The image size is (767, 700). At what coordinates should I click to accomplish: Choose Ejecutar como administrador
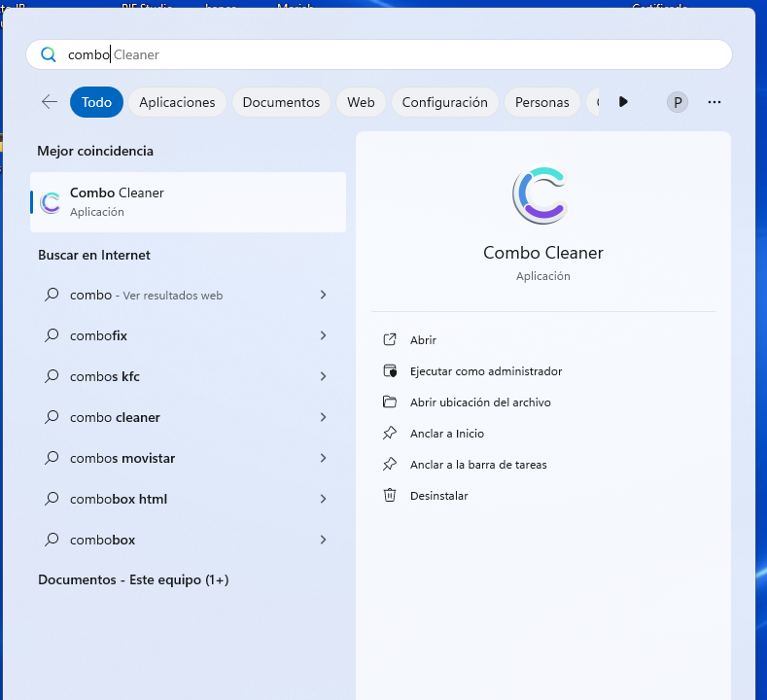coord(486,371)
